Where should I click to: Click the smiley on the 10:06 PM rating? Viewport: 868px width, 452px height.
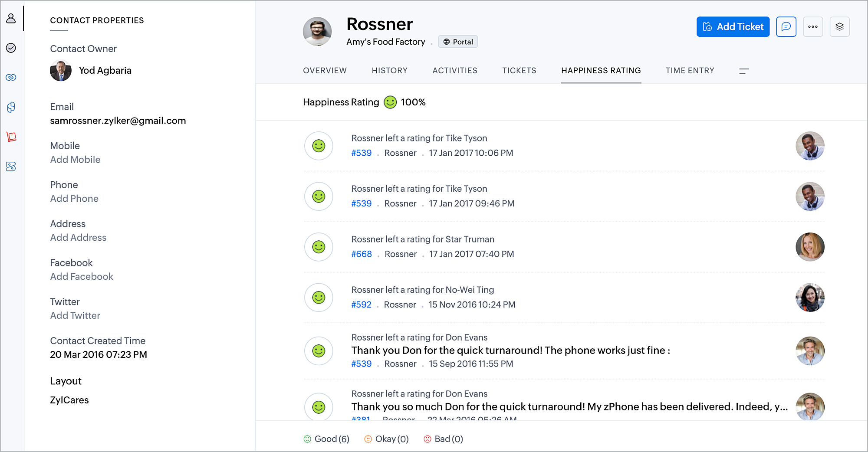[x=319, y=146]
